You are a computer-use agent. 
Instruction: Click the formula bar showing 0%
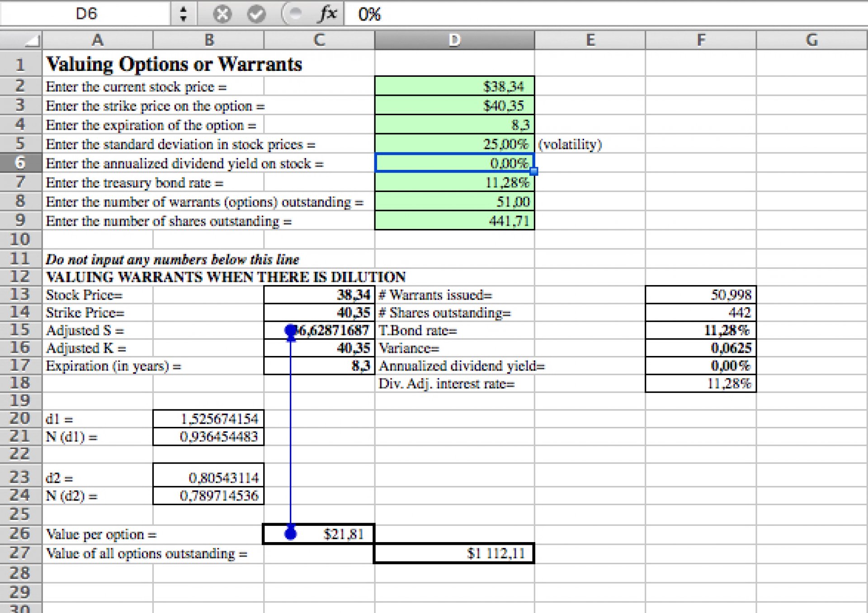(x=605, y=14)
